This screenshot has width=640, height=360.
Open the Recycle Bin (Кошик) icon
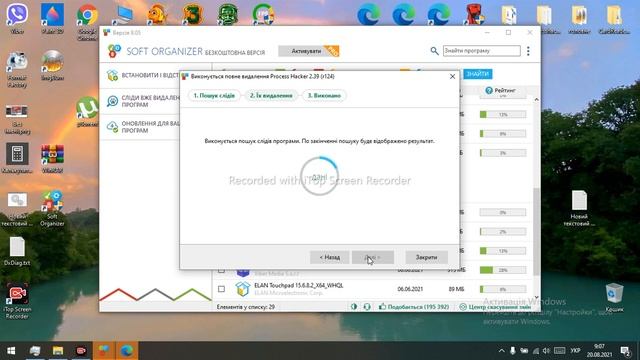614,298
